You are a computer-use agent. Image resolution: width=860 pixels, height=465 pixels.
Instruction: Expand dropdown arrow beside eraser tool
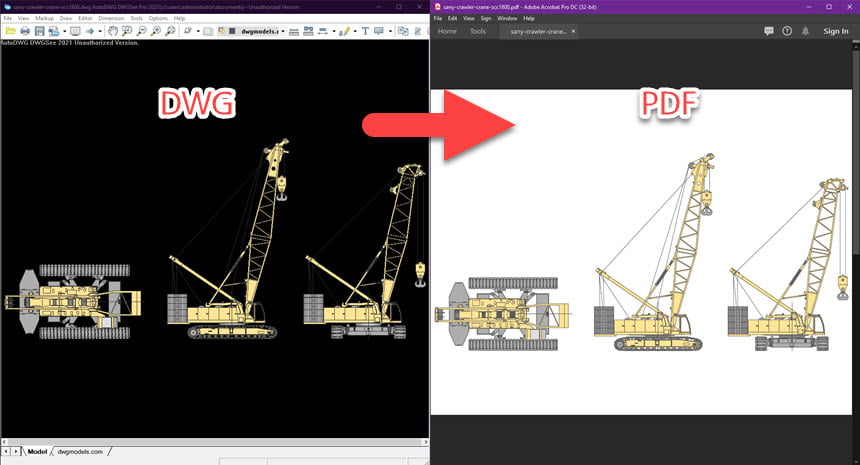(x=198, y=31)
